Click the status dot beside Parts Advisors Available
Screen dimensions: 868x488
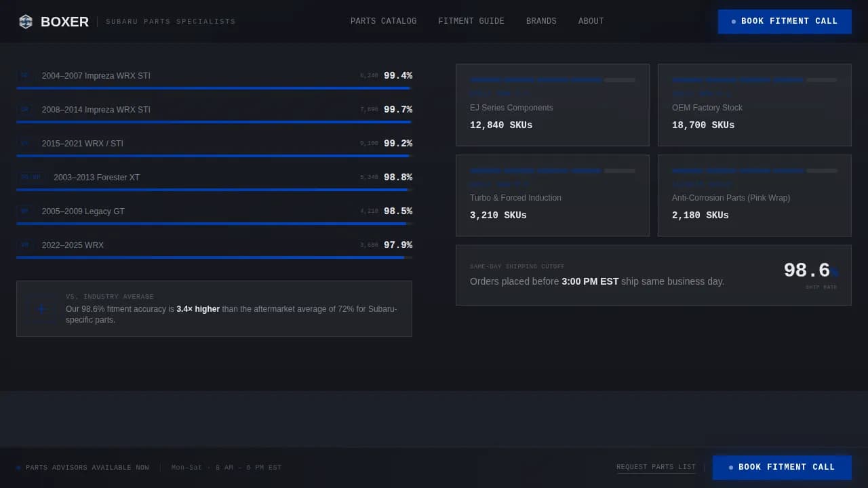pos(18,468)
